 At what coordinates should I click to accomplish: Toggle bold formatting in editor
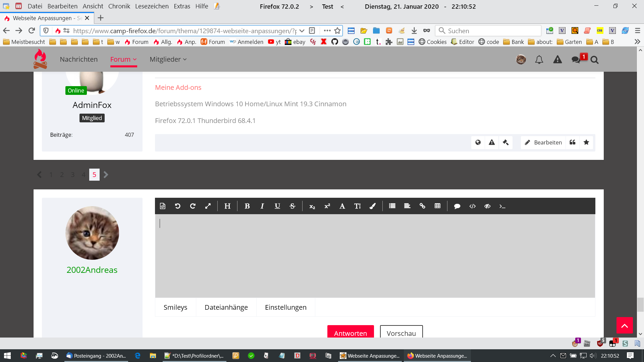pyautogui.click(x=247, y=206)
